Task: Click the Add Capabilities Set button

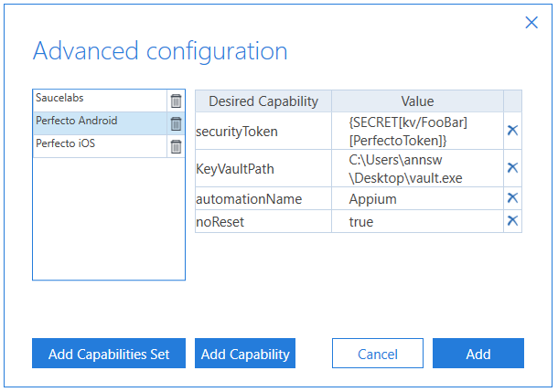Action: click(x=109, y=354)
